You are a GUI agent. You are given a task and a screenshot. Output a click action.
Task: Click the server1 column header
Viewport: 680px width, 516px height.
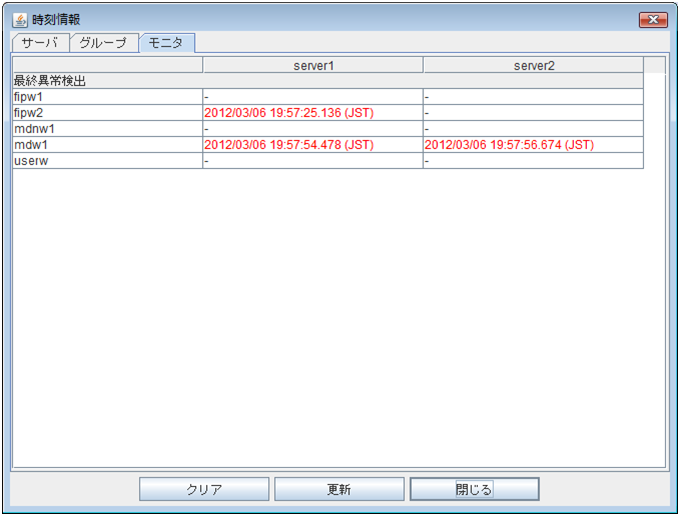pos(312,65)
